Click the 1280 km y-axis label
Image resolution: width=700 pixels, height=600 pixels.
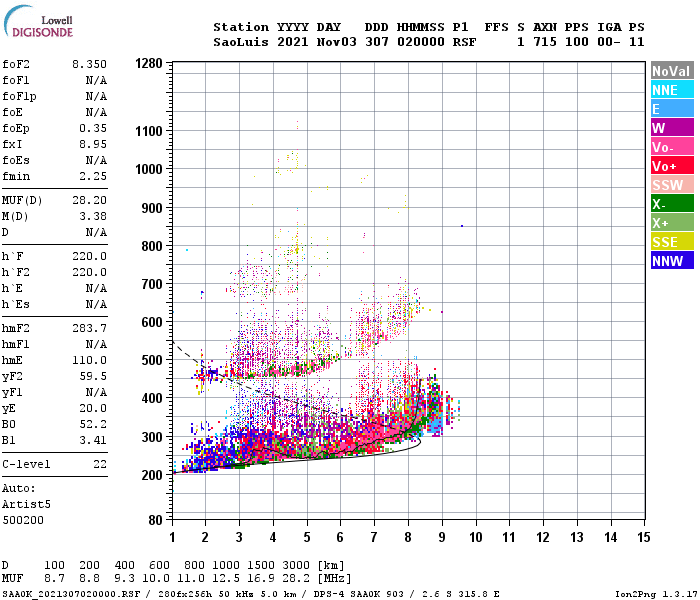point(149,63)
